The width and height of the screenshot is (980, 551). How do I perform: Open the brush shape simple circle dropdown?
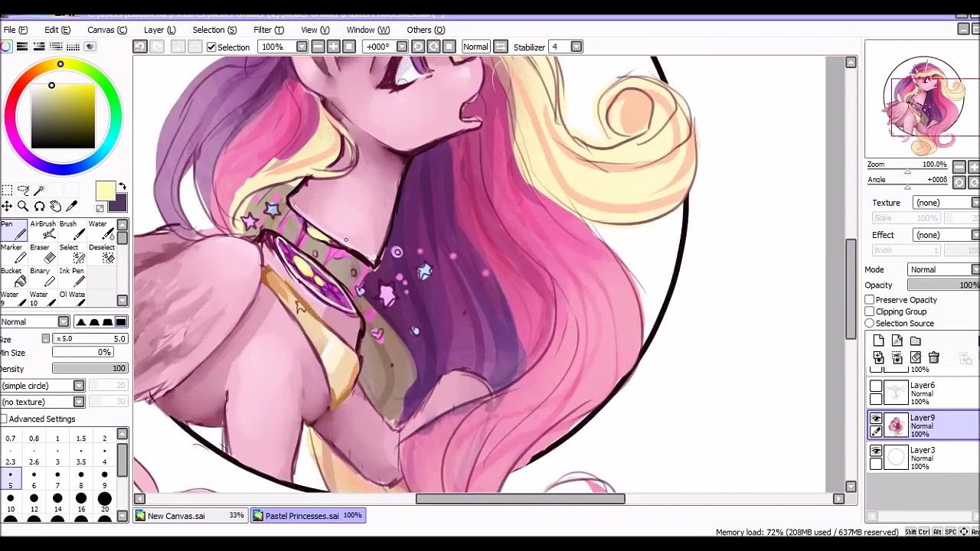click(x=42, y=386)
